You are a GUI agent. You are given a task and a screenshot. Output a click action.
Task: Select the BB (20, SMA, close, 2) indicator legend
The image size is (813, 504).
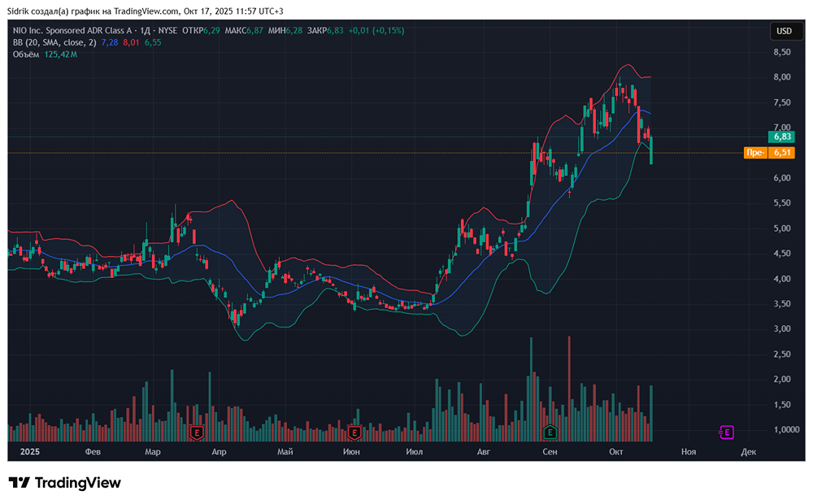(x=54, y=42)
